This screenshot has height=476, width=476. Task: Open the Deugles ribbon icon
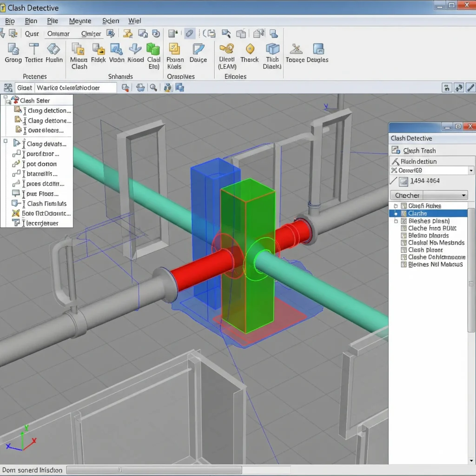(x=318, y=49)
